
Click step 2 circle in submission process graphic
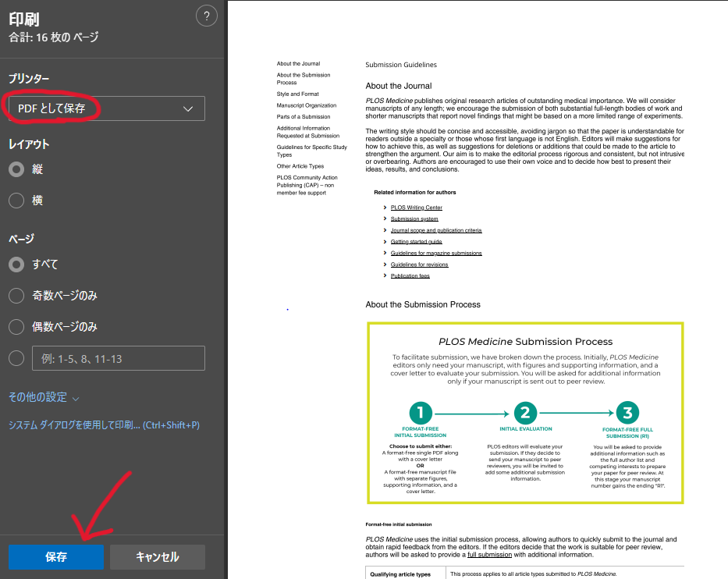pos(526,413)
